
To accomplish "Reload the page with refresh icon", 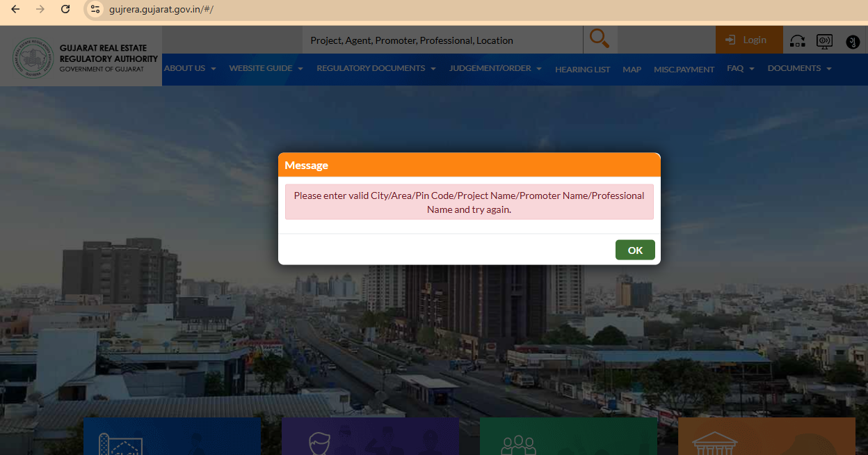I will pyautogui.click(x=65, y=9).
